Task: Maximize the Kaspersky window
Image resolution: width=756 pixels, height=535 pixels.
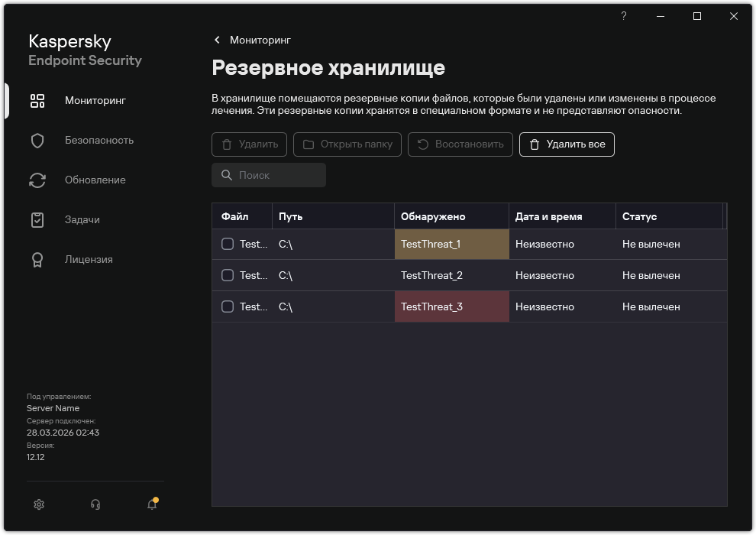Action: coord(697,16)
